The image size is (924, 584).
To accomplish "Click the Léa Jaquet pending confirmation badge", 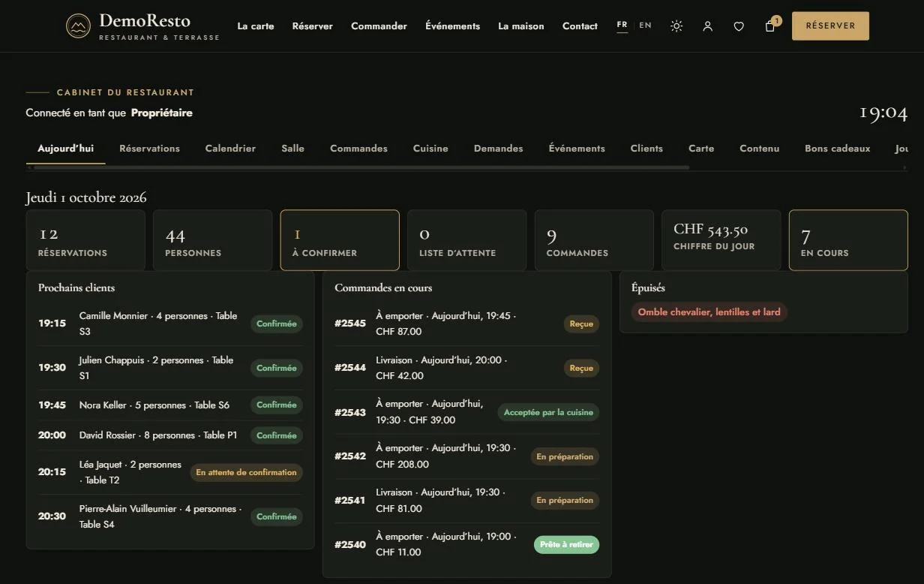I will pos(247,473).
